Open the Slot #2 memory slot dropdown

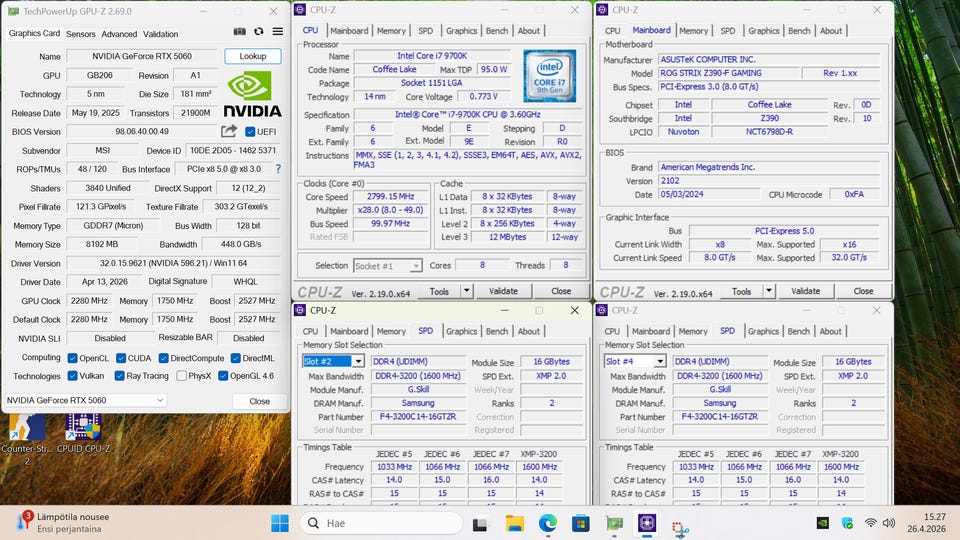coord(357,361)
